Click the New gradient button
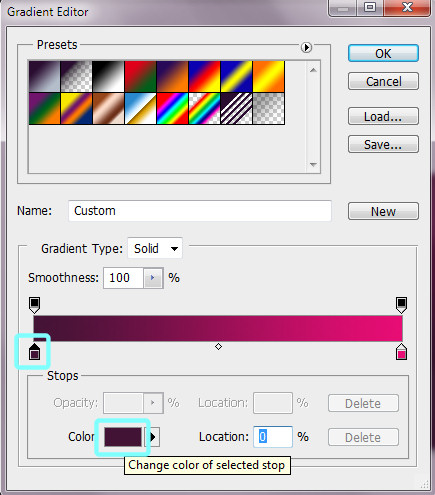Image resolution: width=435 pixels, height=495 pixels. pyautogui.click(x=383, y=211)
